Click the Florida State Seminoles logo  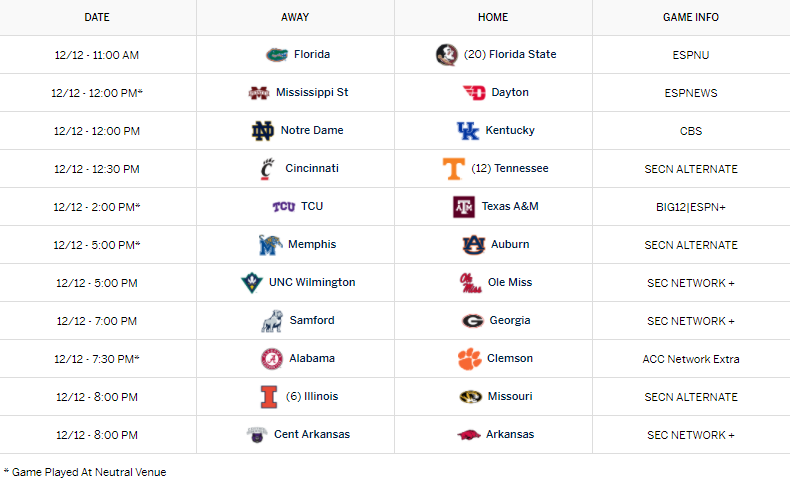tap(446, 54)
